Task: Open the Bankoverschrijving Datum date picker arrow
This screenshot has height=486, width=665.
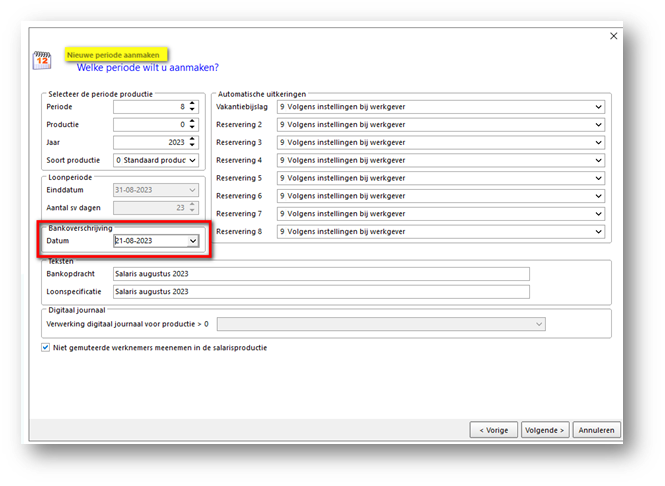Action: (193, 241)
